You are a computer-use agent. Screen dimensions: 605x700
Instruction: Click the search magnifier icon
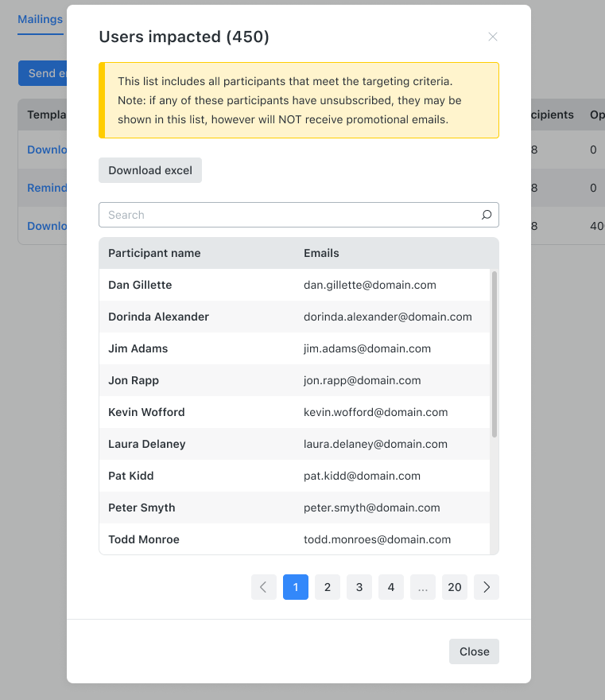[x=487, y=215]
